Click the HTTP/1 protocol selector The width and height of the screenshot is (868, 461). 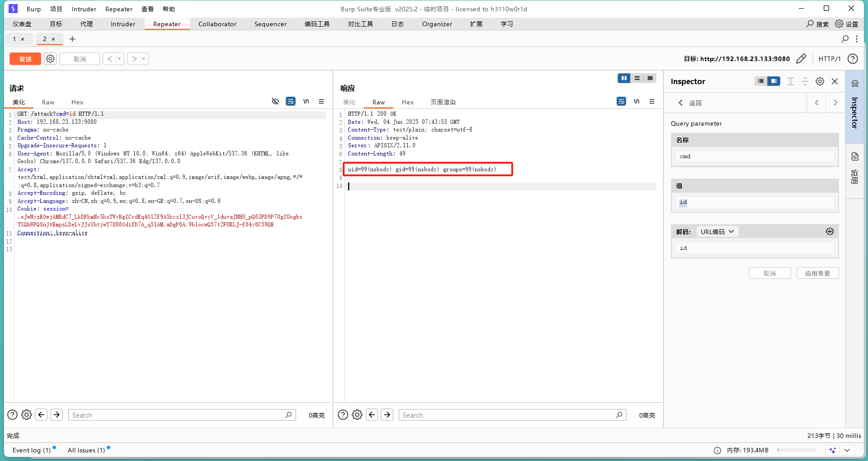click(830, 59)
